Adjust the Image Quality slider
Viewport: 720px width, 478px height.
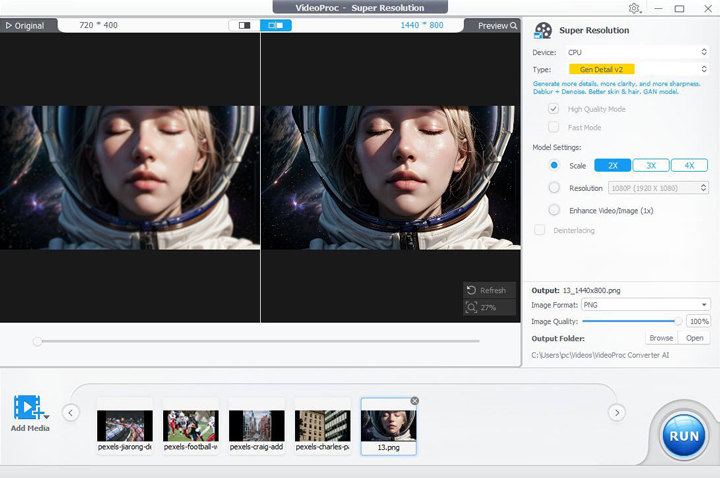point(678,321)
